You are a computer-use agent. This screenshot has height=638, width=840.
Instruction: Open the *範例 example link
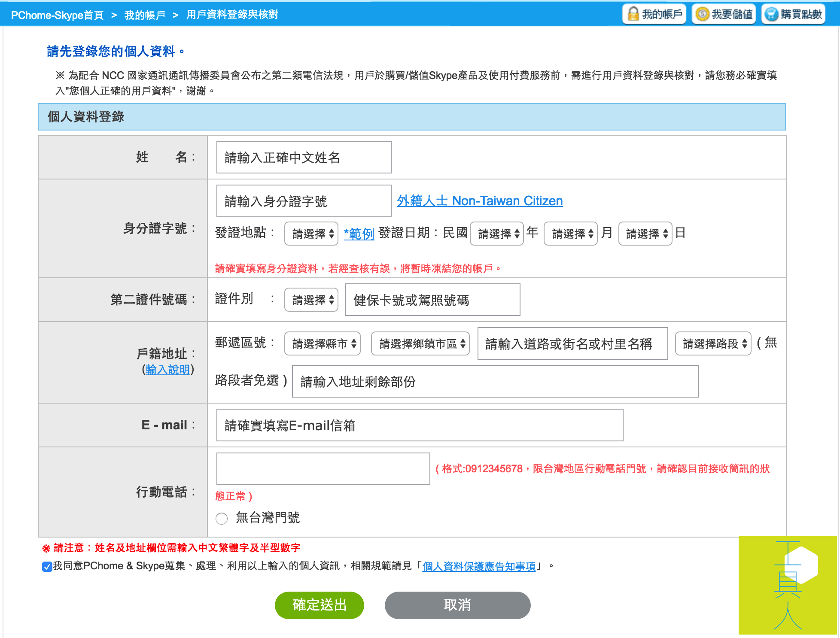[359, 234]
